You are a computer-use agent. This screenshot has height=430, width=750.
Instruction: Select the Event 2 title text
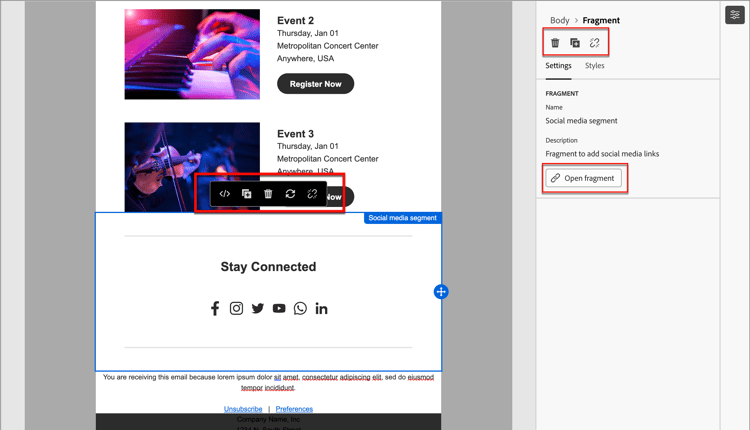click(x=296, y=21)
